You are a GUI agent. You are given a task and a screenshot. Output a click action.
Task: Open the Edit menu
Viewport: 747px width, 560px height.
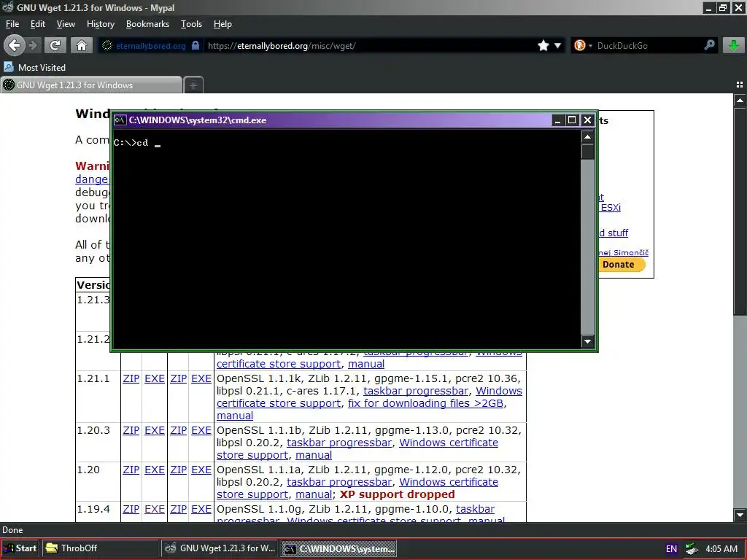38,24
